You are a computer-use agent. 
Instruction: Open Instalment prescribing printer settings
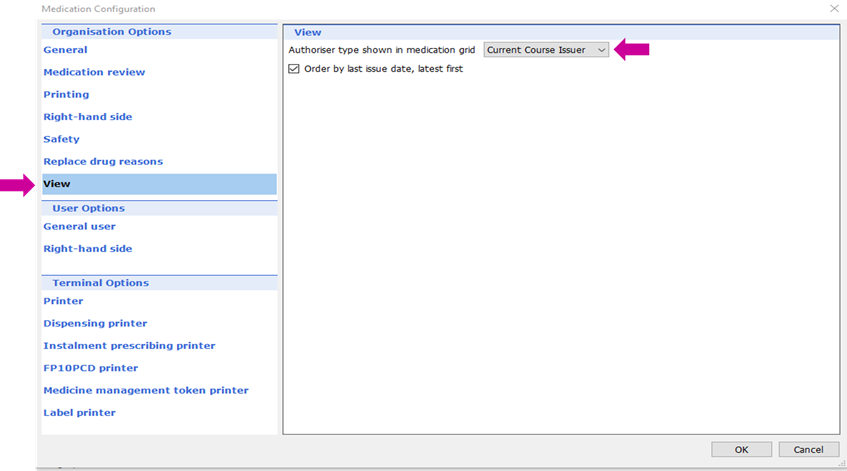[x=129, y=346]
